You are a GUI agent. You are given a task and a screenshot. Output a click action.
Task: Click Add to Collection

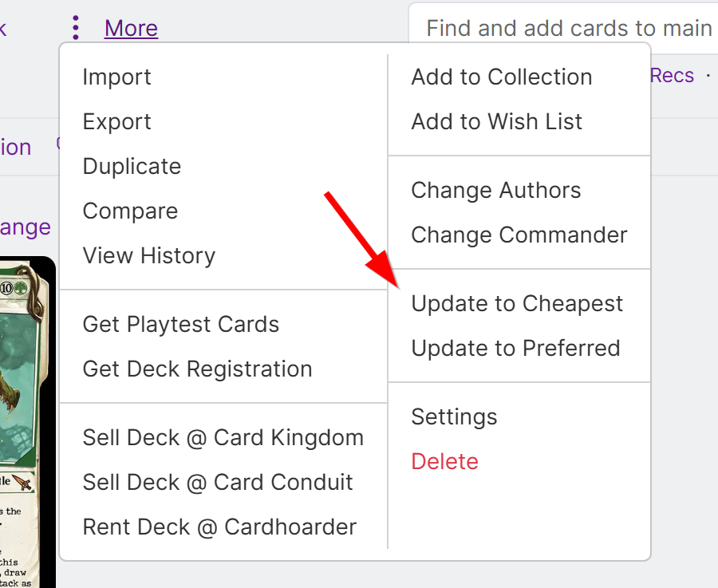click(501, 77)
